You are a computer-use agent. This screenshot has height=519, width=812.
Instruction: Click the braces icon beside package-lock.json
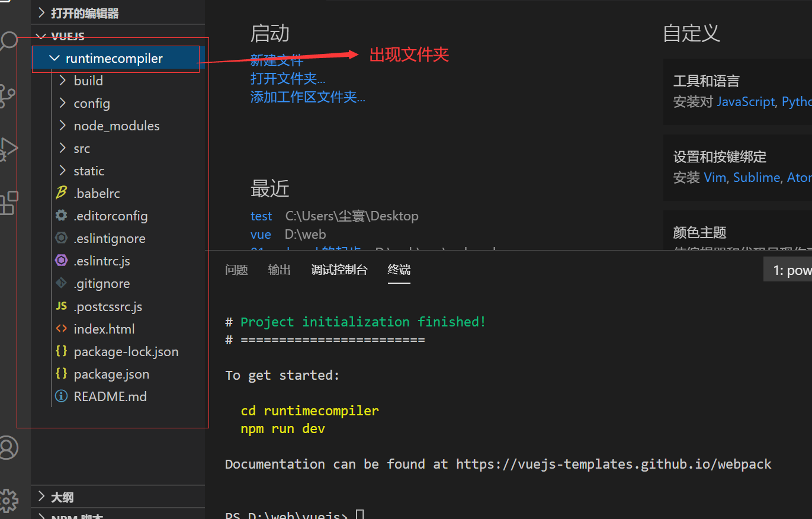[61, 351]
